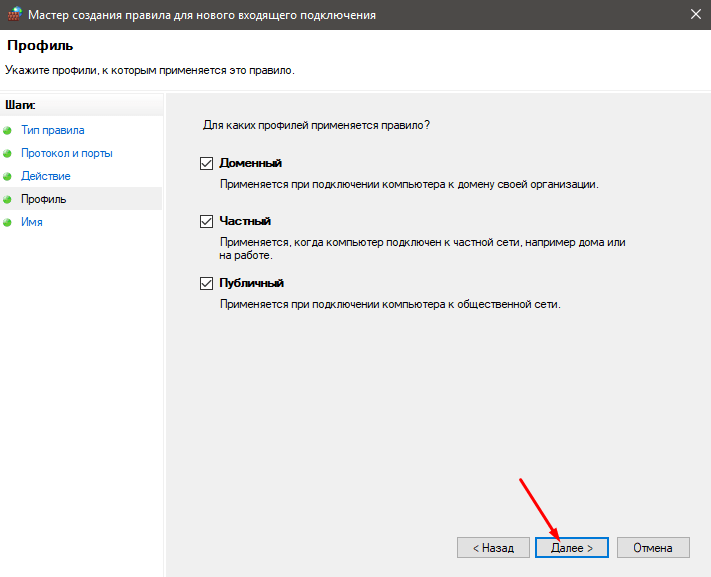The height and width of the screenshot is (577, 711).
Task: Click the green bullet beside Тип правила
Action: pos(7,131)
